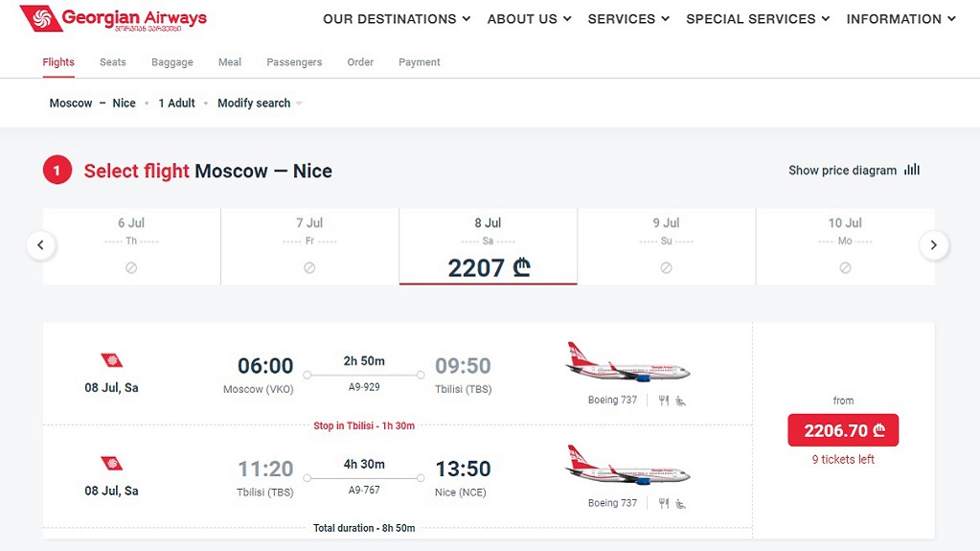Click the meal icon on first flight

click(x=664, y=401)
